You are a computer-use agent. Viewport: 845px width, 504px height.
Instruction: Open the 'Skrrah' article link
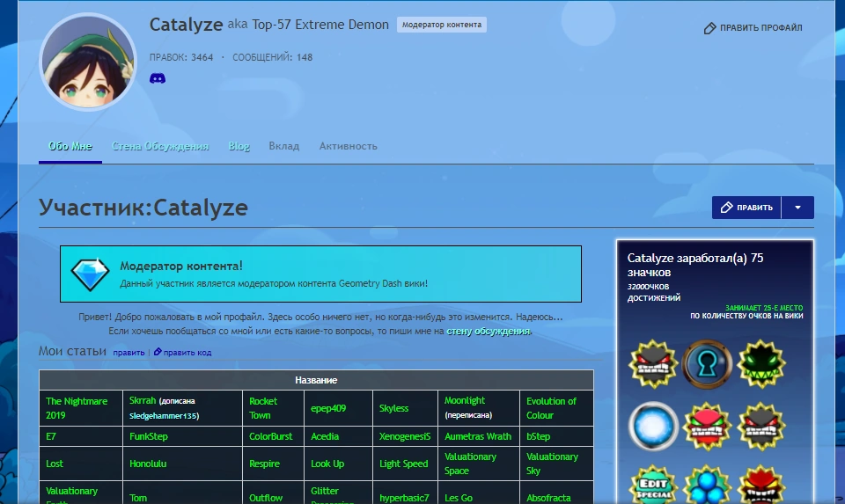pos(143,400)
